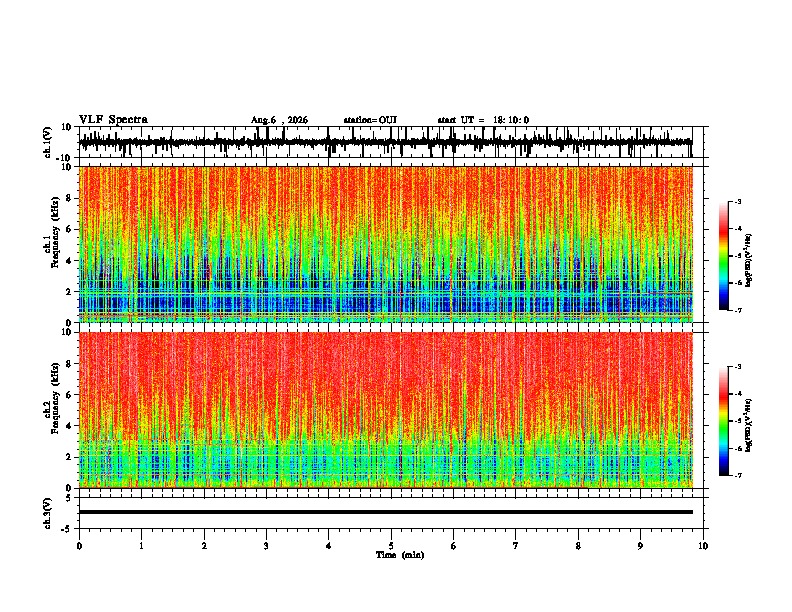792x612 pixels.
Task: Click the "station=OUI" header text
Action: 370,120
